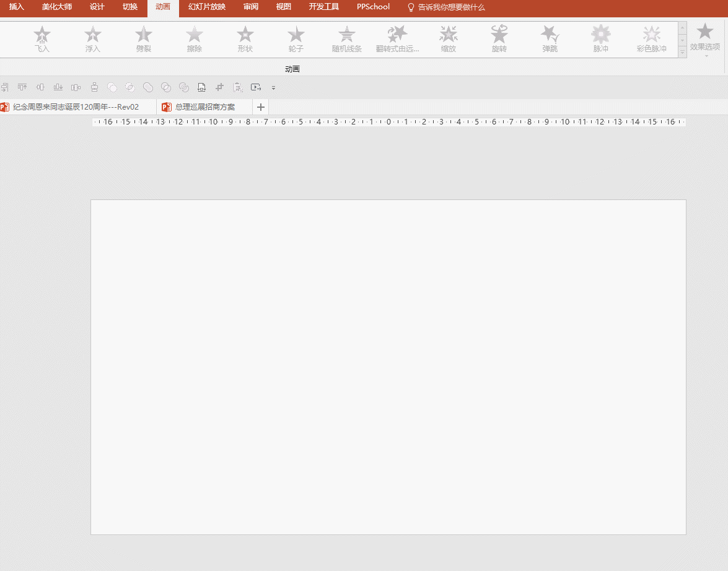This screenshot has width=728, height=571.
Task: Open 效果选项 effect options dropdown
Action: [x=705, y=40]
